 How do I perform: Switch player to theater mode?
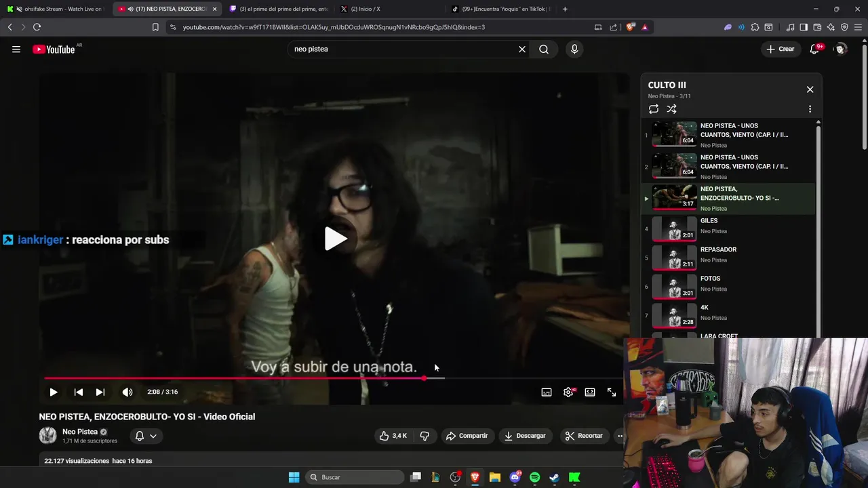click(x=590, y=392)
